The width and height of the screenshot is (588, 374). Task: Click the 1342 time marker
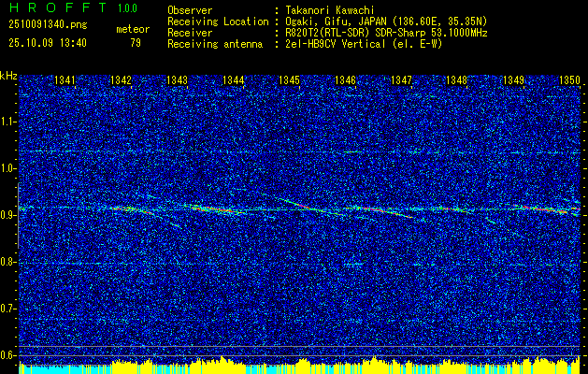[122, 80]
